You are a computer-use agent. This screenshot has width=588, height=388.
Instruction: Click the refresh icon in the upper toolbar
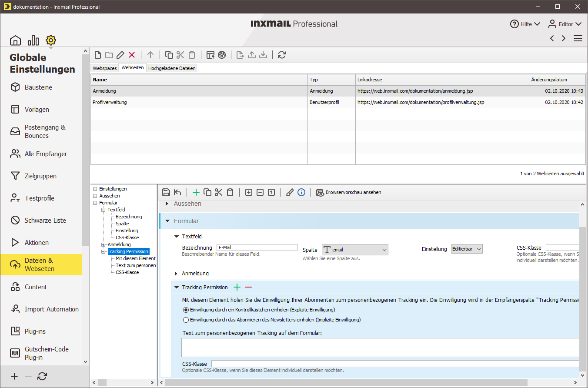coord(282,55)
